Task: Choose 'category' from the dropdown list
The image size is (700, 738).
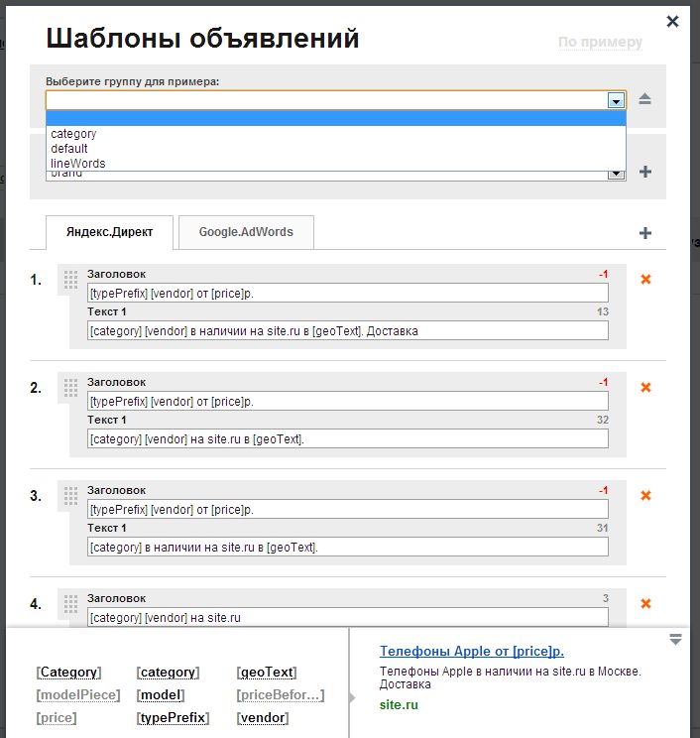Action: (74, 134)
